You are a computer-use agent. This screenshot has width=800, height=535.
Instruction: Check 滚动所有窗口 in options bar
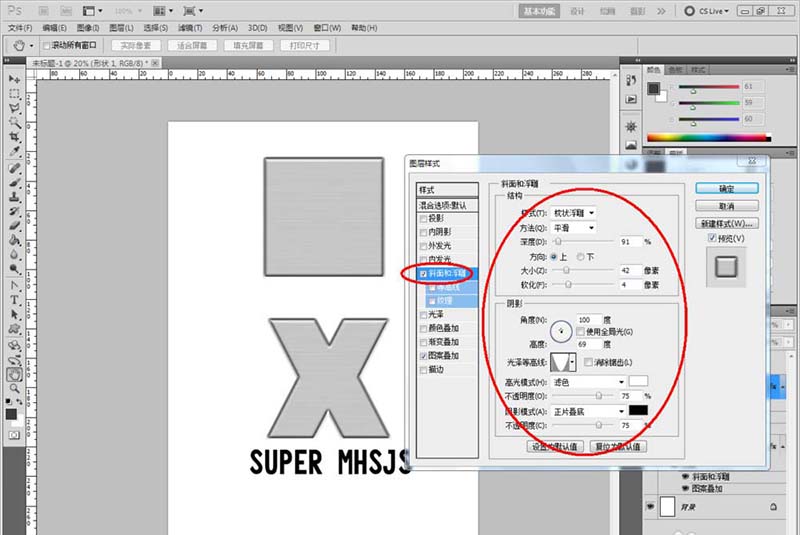47,46
